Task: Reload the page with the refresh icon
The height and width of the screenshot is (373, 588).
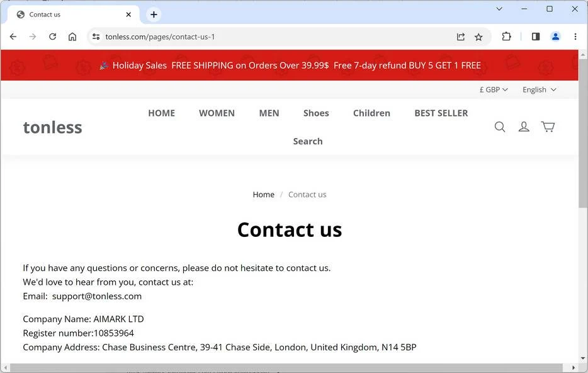Action: (x=52, y=37)
